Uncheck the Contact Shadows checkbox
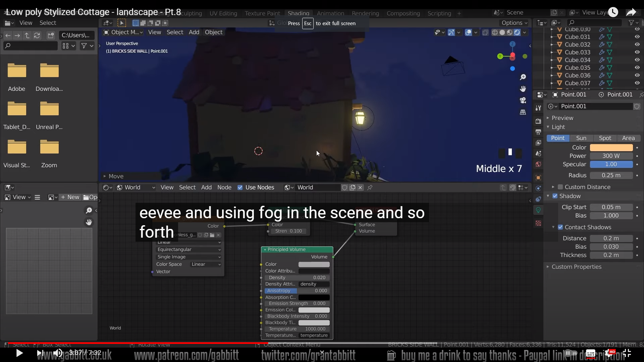Image resolution: width=644 pixels, height=362 pixels. (560, 227)
